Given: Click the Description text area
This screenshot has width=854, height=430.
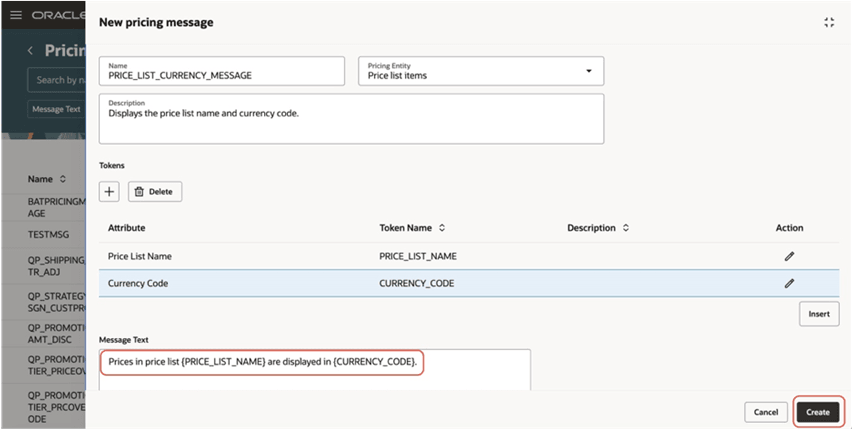Looking at the screenshot, I should [x=351, y=119].
